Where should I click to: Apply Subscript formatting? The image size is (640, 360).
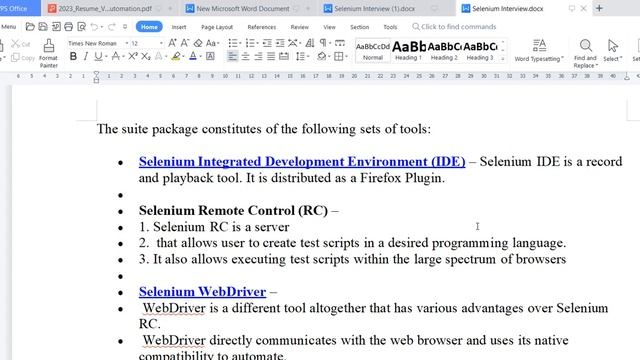pos(146,56)
